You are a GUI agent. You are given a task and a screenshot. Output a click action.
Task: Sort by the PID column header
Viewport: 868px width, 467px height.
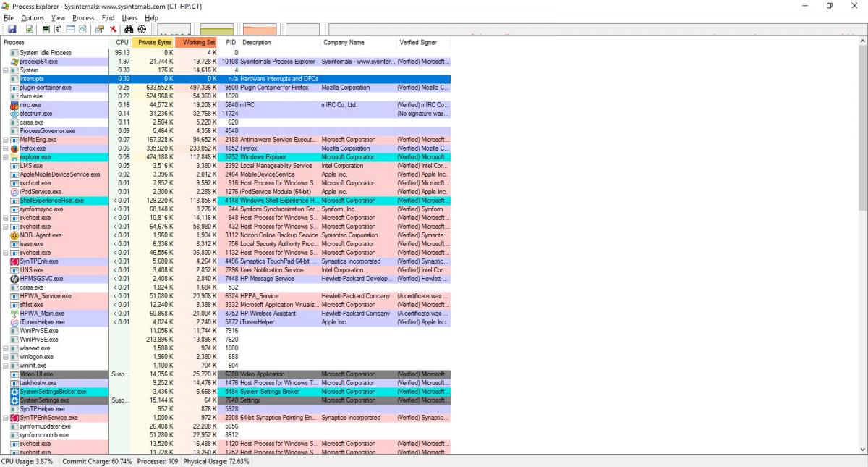pyautogui.click(x=229, y=43)
